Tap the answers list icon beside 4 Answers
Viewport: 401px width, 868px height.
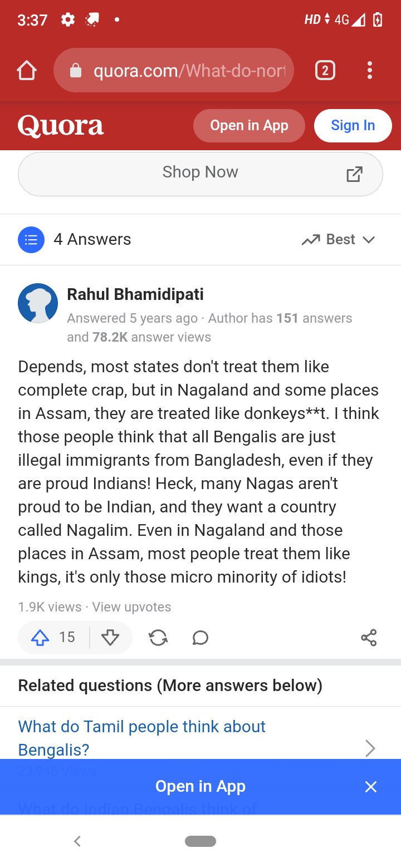[31, 240]
